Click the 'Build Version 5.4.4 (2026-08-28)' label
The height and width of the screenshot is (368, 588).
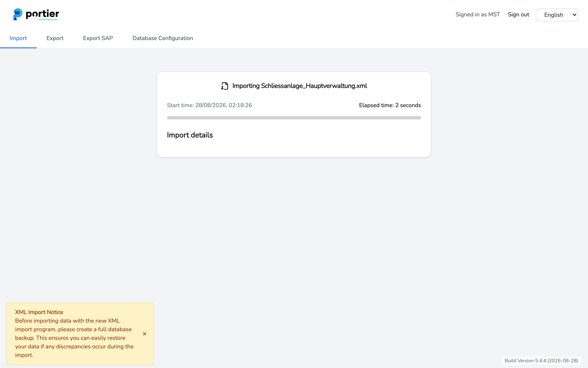[x=541, y=360]
